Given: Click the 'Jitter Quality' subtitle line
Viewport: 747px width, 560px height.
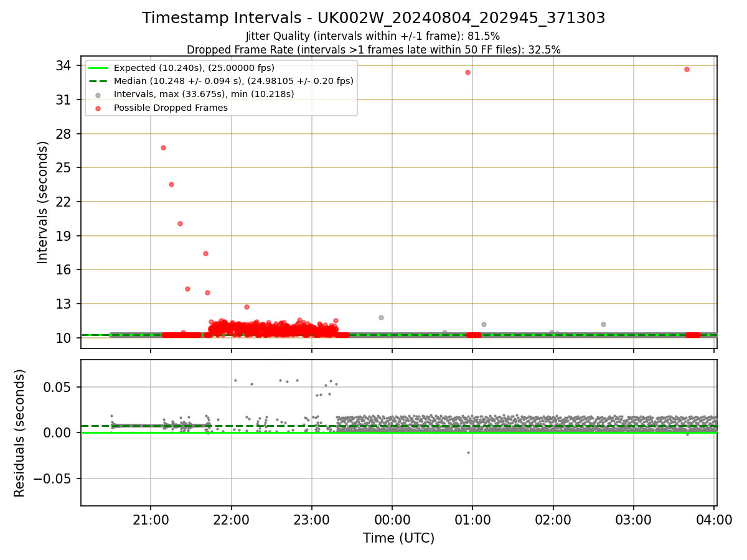Looking at the screenshot, I should pyautogui.click(x=373, y=37).
